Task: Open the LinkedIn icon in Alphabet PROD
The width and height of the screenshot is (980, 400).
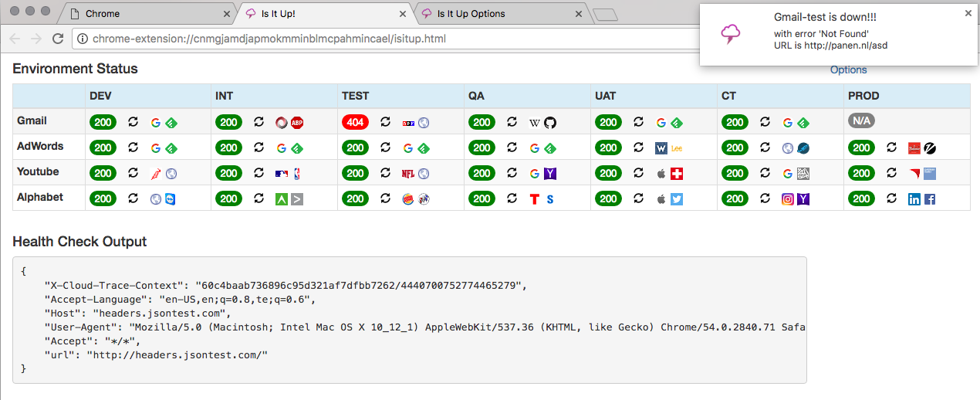Action: tap(915, 199)
